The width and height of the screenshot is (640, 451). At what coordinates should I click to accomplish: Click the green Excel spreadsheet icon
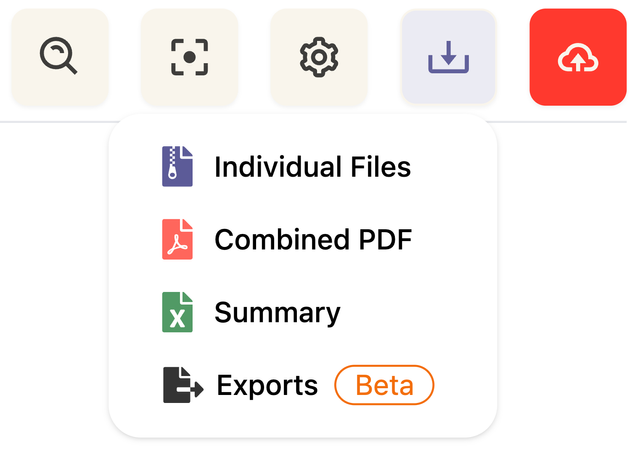coord(177,312)
